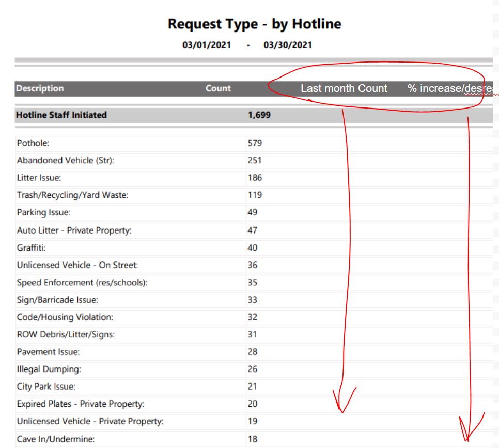This screenshot has height=448, width=499.
Task: Select the Pavement Issue row label
Action: pyautogui.click(x=49, y=352)
